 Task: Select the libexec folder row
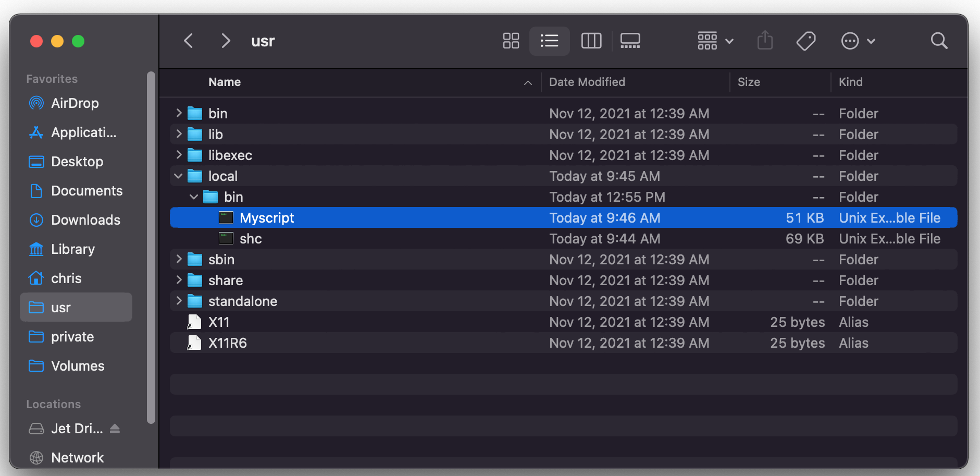[563, 155]
